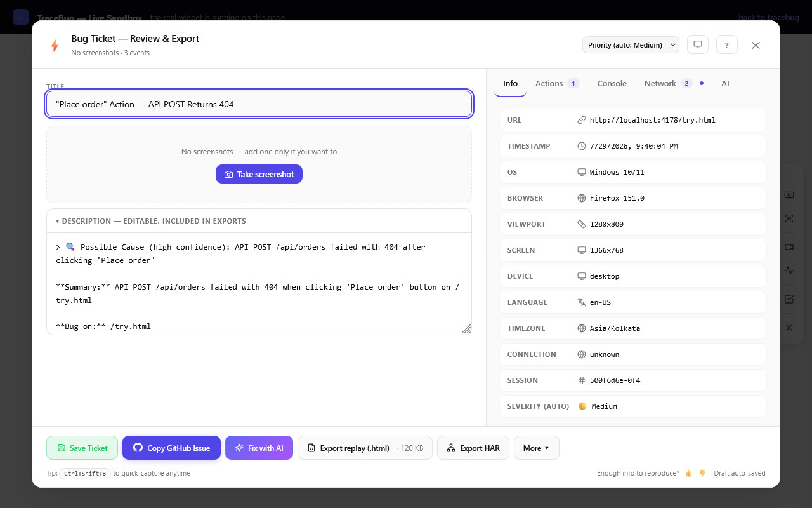The image size is (812, 508).
Task: Click the globe icon in Timezone row
Action: pos(581,328)
